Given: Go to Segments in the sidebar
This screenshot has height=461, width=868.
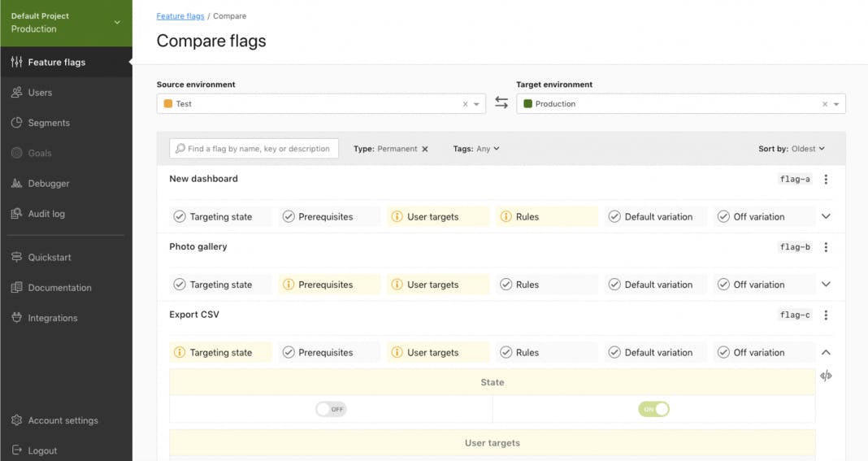Looking at the screenshot, I should (x=49, y=123).
